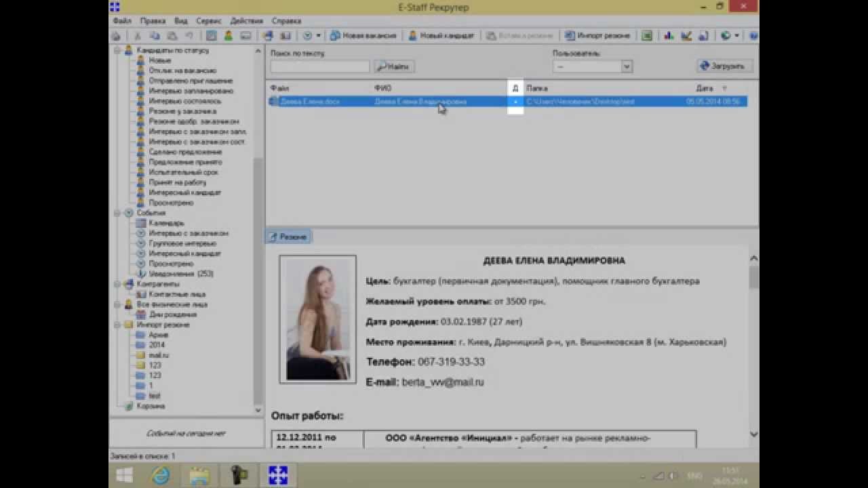Screen dimensions: 868x488
Task: Collapse the Кандидаты по статусу tree node
Action: tap(117, 50)
